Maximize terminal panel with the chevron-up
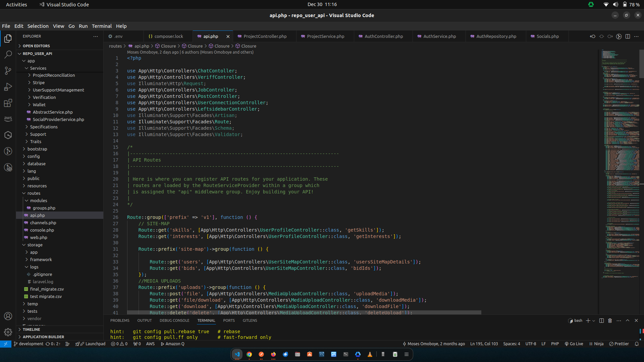Image resolution: width=644 pixels, height=362 pixels. coord(628,320)
